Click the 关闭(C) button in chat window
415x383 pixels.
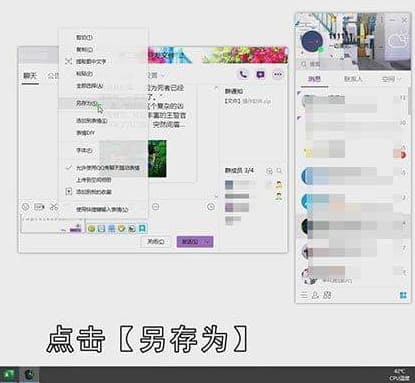(x=156, y=242)
